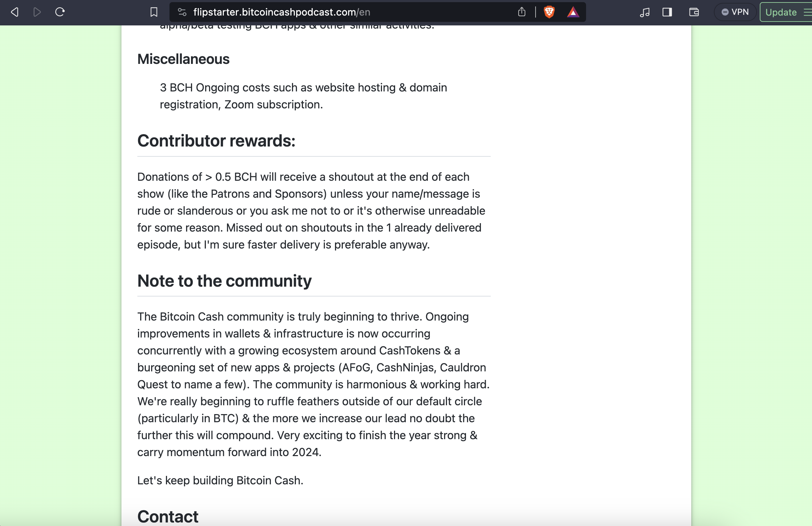The height and width of the screenshot is (526, 812).
Task: Open the Brave Playlist music icon
Action: pyautogui.click(x=645, y=12)
